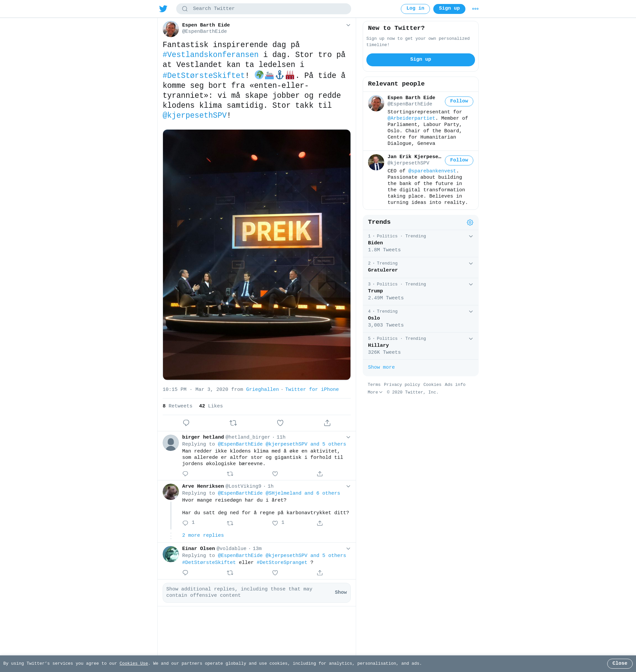Share the main tweet via share icon

pos(327,423)
